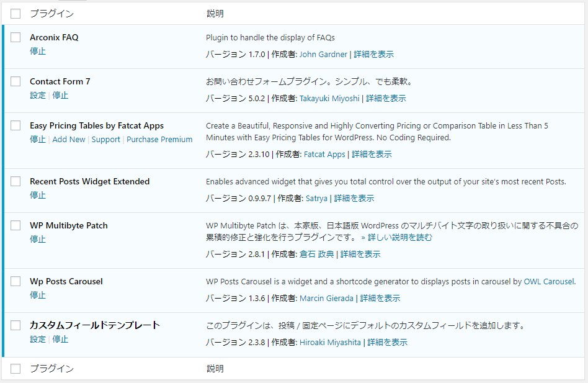The width and height of the screenshot is (588, 383).
Task: Deactivate Arconix FAQ via its 停止 link
Action: pos(38,51)
